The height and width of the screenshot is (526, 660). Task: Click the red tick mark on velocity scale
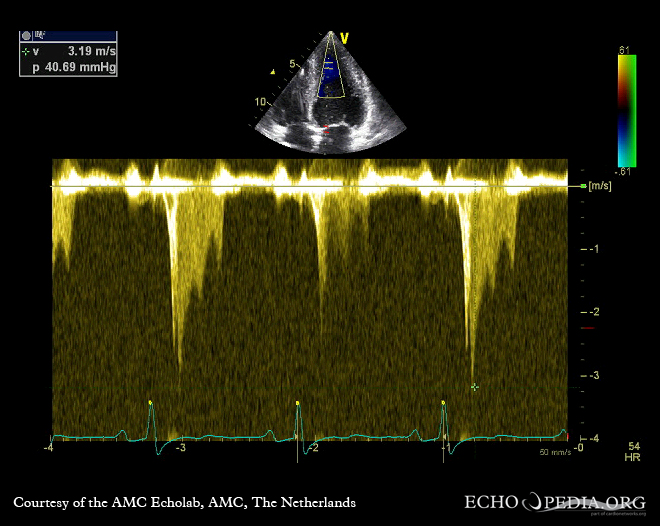(x=587, y=328)
